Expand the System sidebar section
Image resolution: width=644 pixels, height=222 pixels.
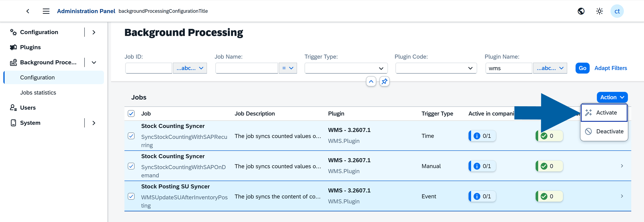pos(94,123)
